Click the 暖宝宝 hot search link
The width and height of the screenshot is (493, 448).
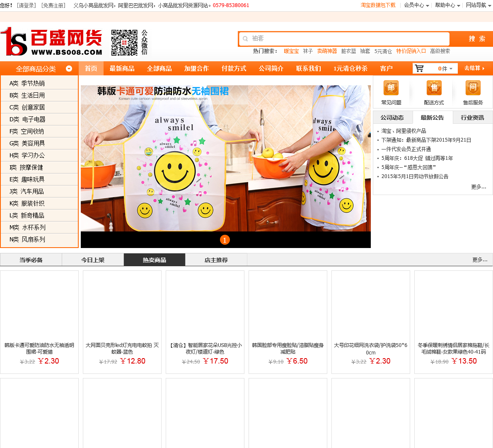(x=291, y=51)
